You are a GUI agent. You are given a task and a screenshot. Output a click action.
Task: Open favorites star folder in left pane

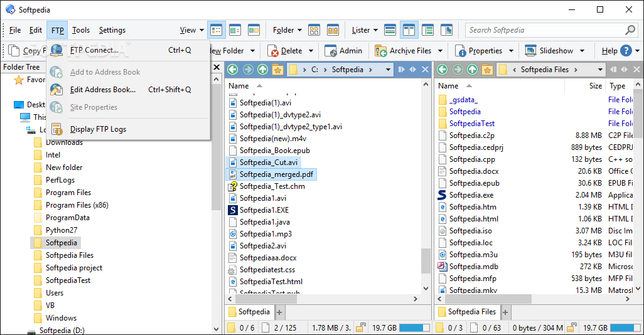pos(277,70)
